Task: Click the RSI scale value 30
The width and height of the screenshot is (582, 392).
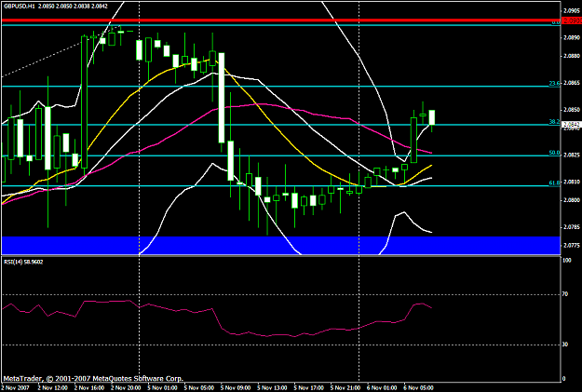Action: [565, 345]
